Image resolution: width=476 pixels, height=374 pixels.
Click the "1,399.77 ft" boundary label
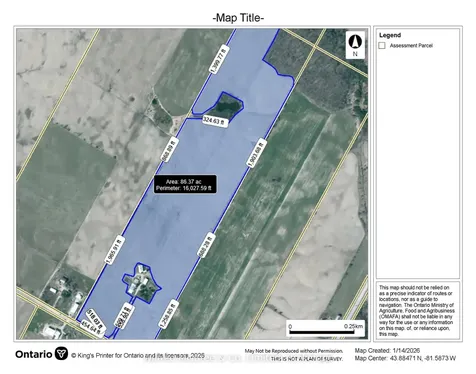[x=219, y=60]
